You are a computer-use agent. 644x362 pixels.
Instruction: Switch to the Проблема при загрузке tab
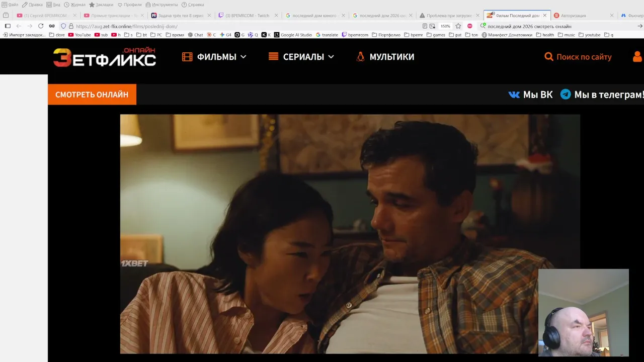tap(449, 16)
